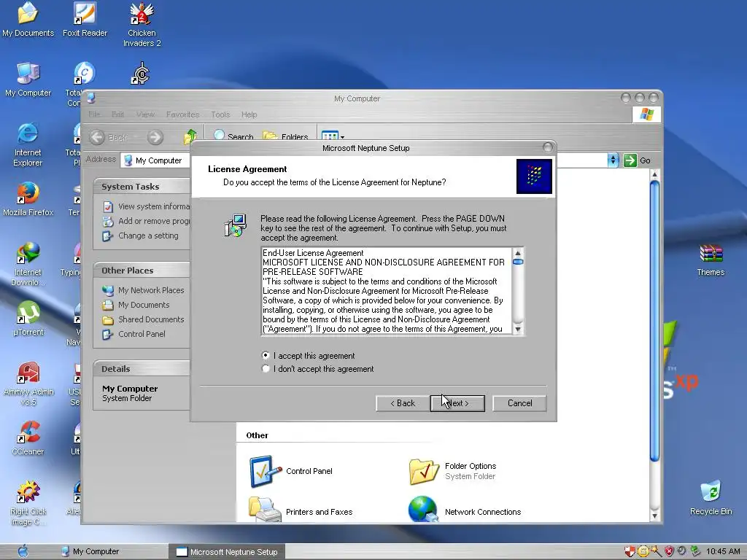
Task: Launch Mozilla Firefox desktop icon
Action: point(28,199)
